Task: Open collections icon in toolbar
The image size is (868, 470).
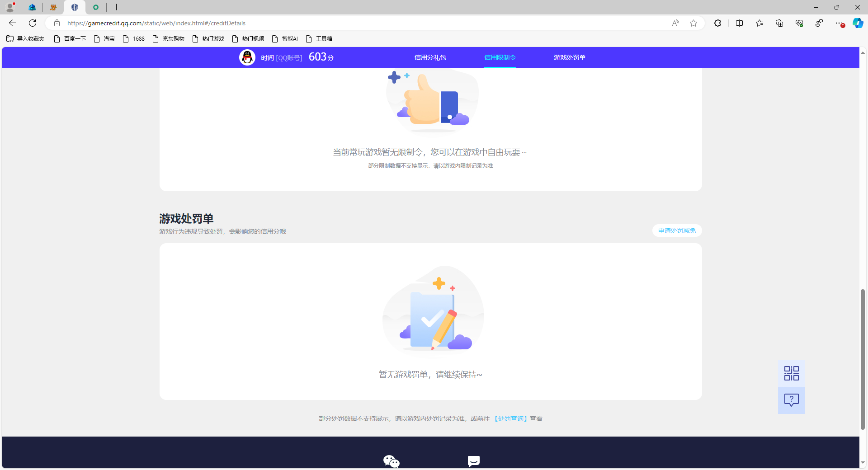Action: click(779, 23)
